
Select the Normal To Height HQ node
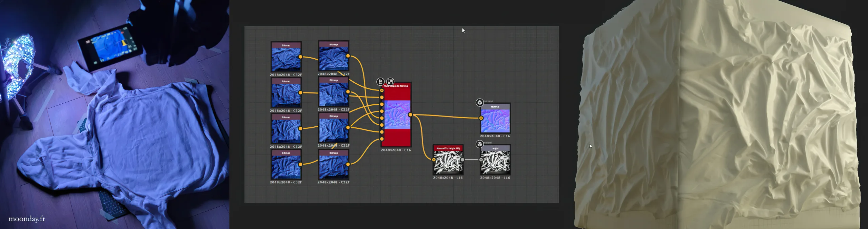coord(448,160)
